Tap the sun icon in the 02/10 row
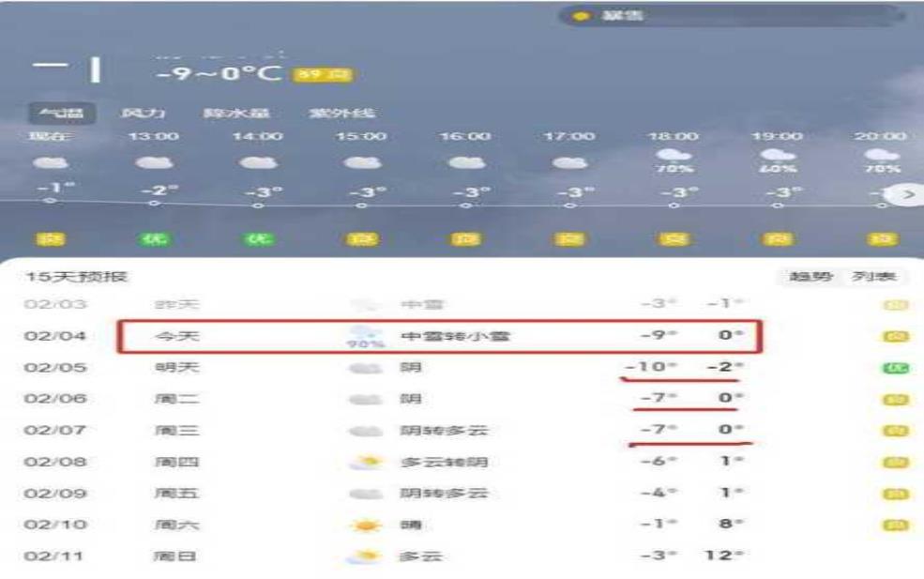The image size is (924, 579). pyautogui.click(x=366, y=525)
